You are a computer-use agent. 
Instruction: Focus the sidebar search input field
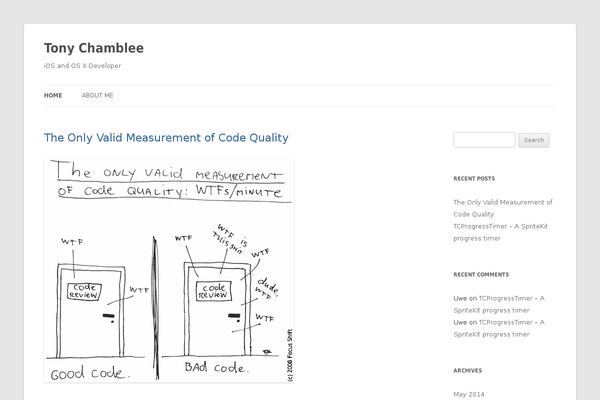coord(484,140)
